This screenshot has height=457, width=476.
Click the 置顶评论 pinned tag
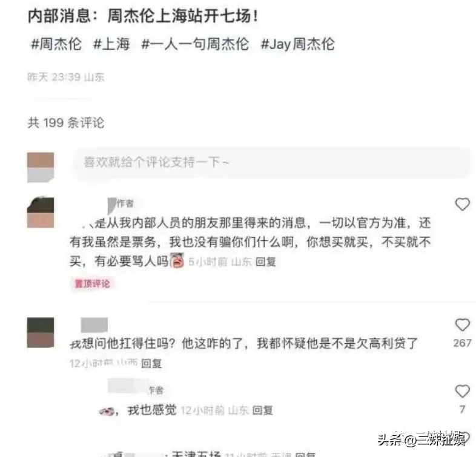(x=92, y=284)
